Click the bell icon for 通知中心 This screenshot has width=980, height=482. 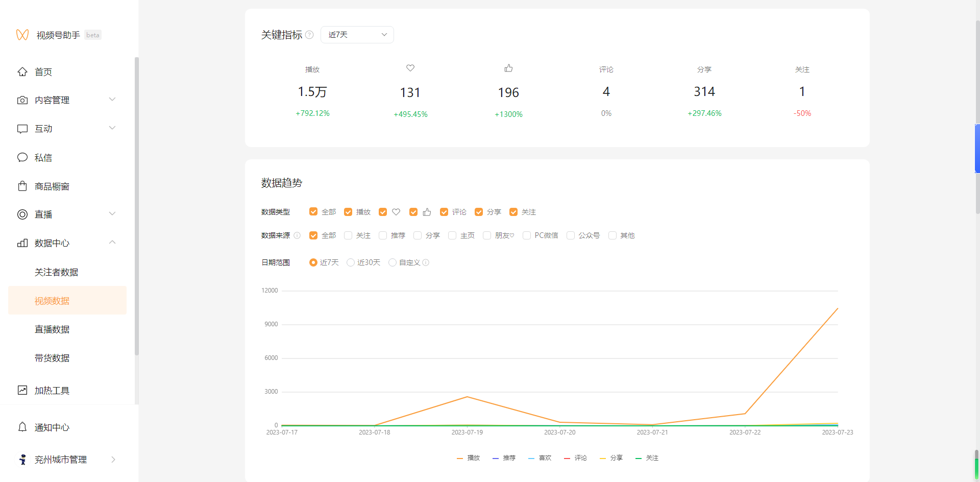click(22, 427)
